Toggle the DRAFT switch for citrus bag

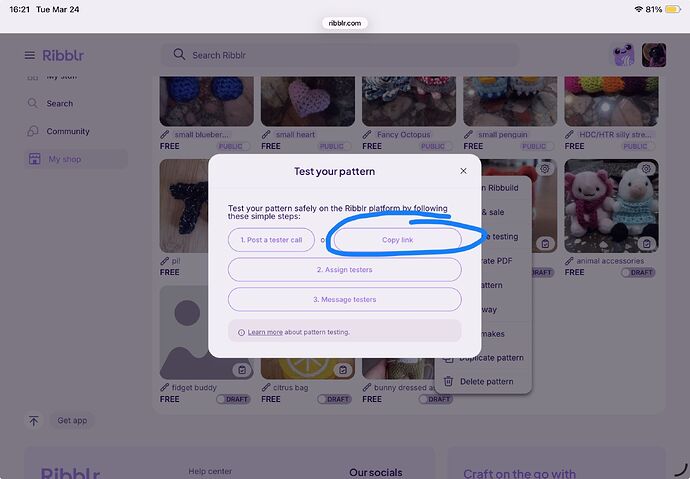[x=329, y=399]
